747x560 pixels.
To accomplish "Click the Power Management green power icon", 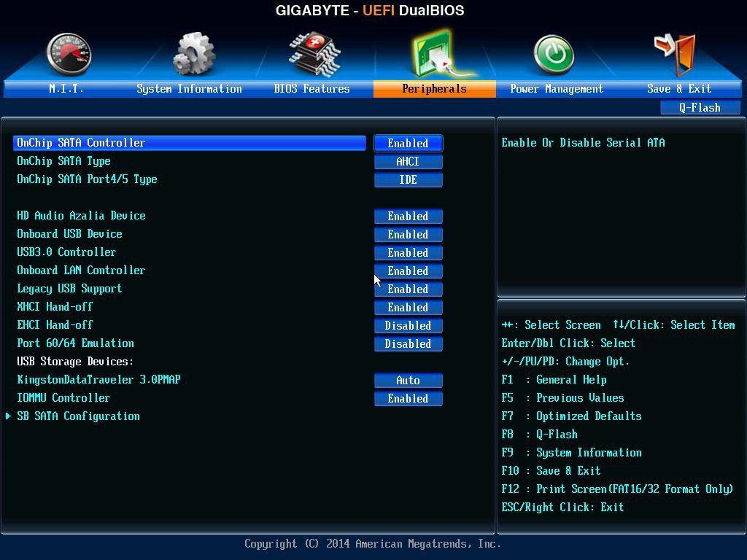I will tap(553, 55).
